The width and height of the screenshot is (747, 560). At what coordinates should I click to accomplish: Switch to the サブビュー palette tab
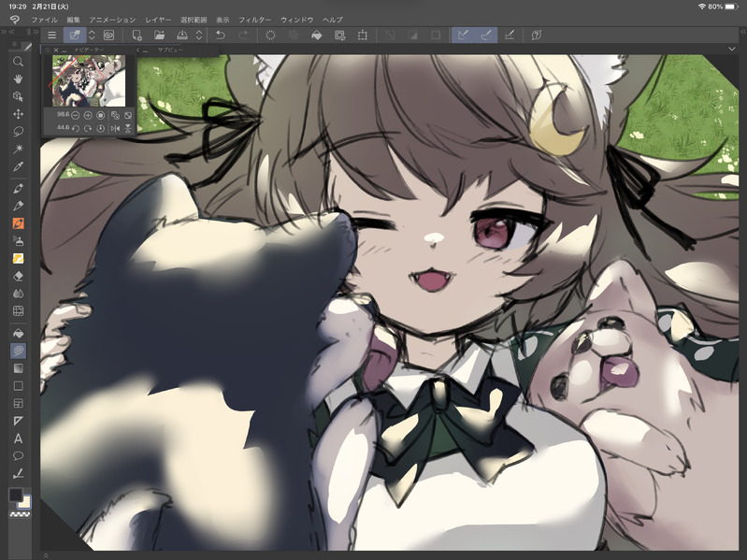tap(170, 50)
